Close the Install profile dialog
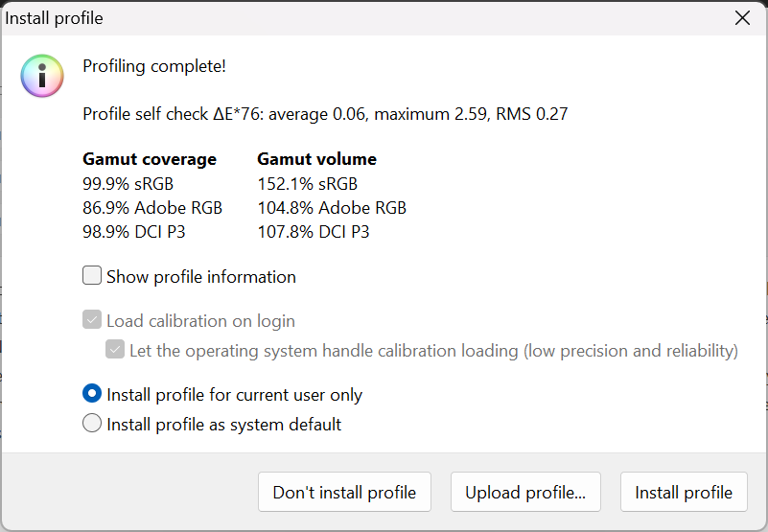Screen dimensions: 768x532 [742, 18]
